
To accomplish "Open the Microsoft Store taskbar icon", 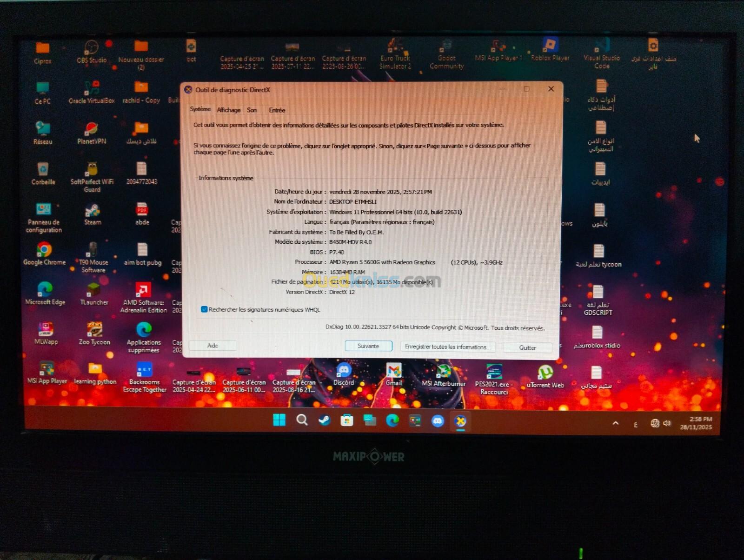I will click(347, 420).
